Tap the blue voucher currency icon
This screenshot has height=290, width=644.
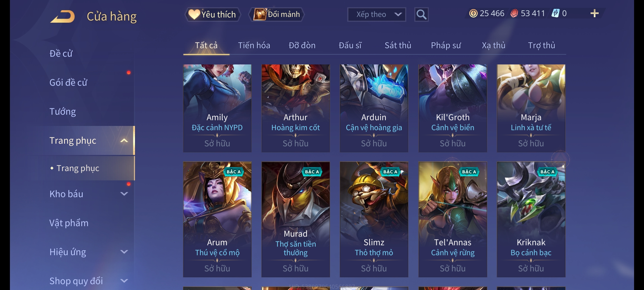(x=555, y=13)
